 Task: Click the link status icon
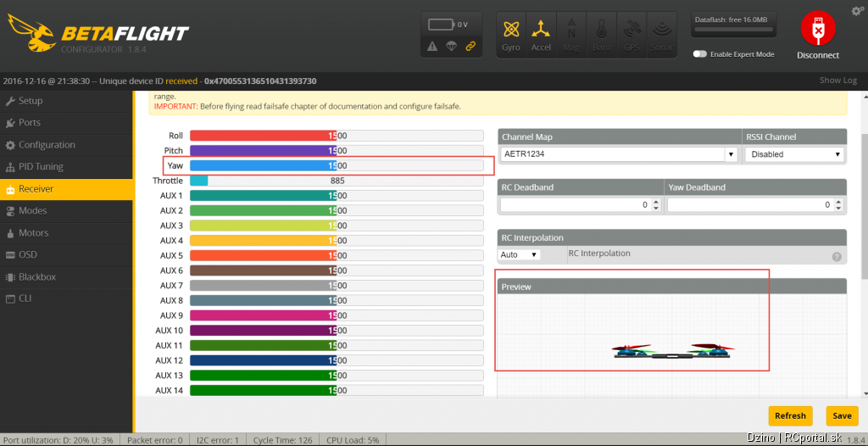click(x=470, y=47)
